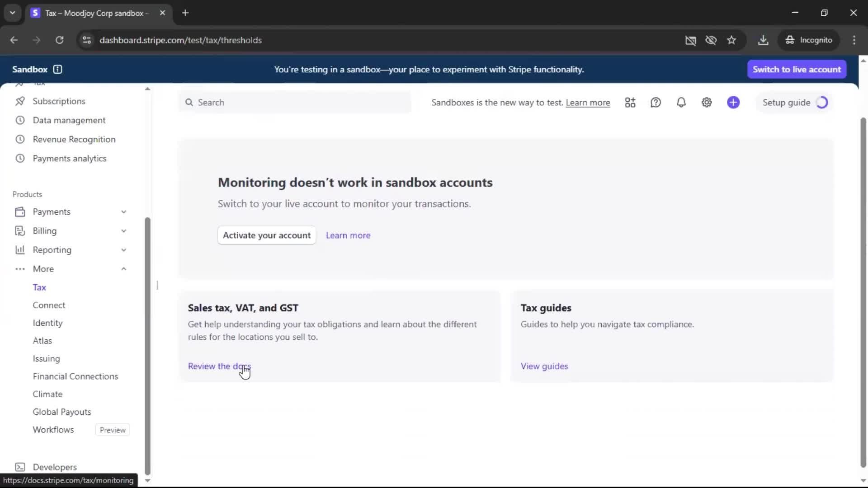
Task: Click the browser download icon
Action: pyautogui.click(x=763, y=40)
